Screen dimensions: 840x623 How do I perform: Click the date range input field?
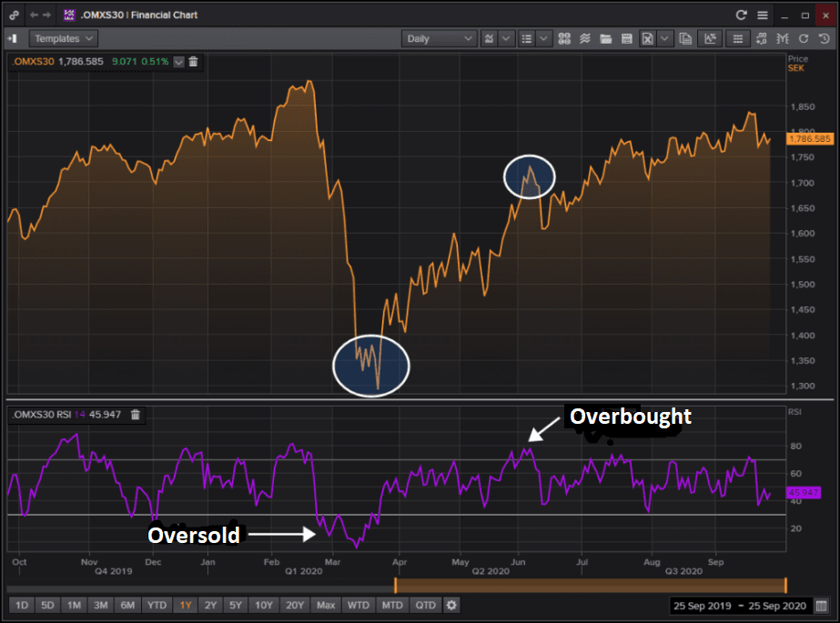(x=738, y=606)
